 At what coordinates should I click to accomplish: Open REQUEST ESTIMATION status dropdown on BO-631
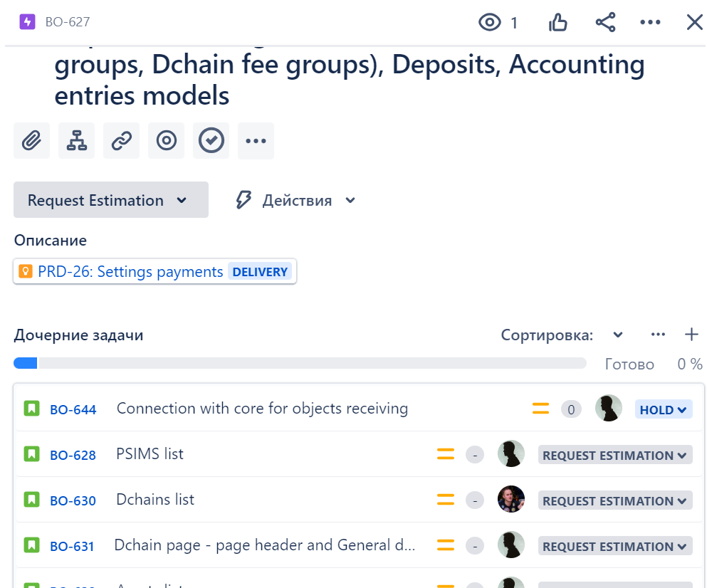pos(615,546)
